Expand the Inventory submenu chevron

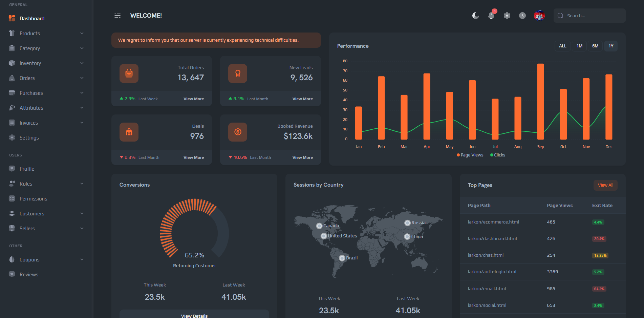click(x=82, y=63)
